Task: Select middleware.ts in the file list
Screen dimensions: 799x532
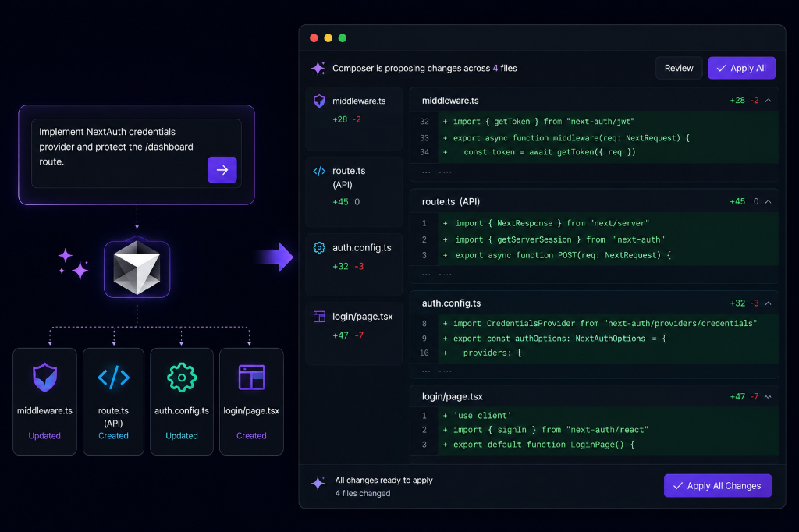Action: (x=354, y=119)
